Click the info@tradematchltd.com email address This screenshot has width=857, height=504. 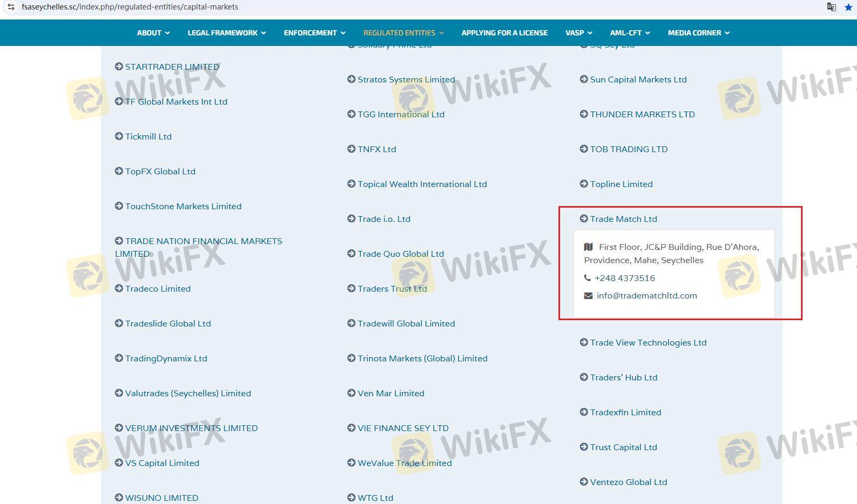(647, 296)
